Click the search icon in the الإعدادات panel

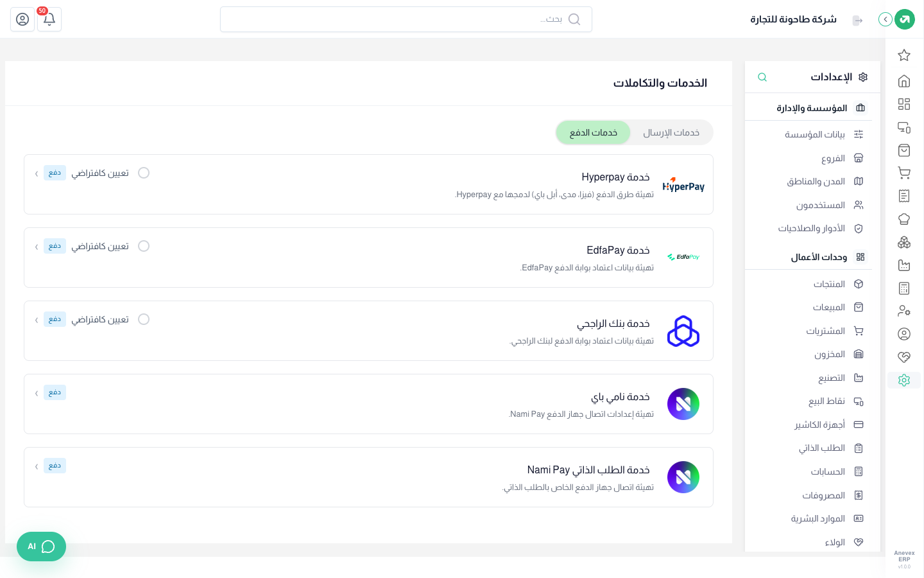point(762,77)
